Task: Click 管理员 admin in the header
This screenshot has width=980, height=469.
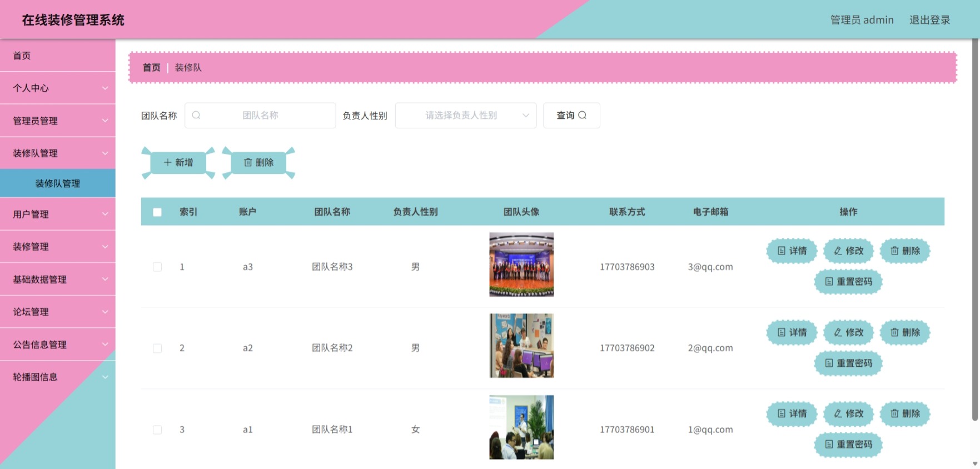Action: pyautogui.click(x=862, y=20)
